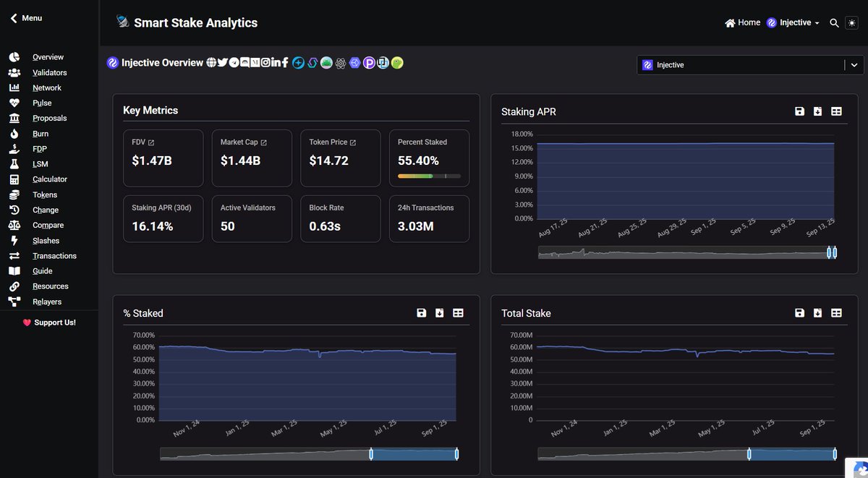868x478 pixels.
Task: Click the atom-shaped explorer icon
Action: pos(341,63)
